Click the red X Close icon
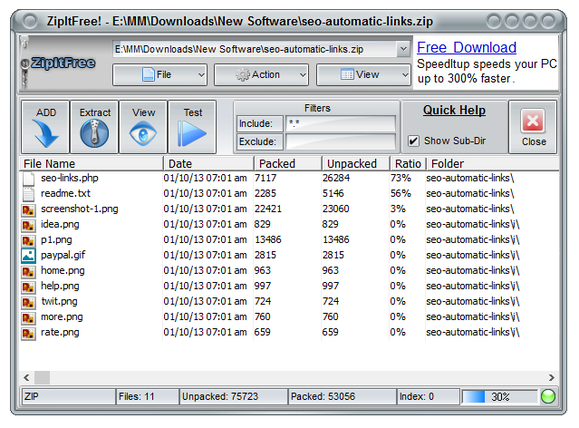 532,121
